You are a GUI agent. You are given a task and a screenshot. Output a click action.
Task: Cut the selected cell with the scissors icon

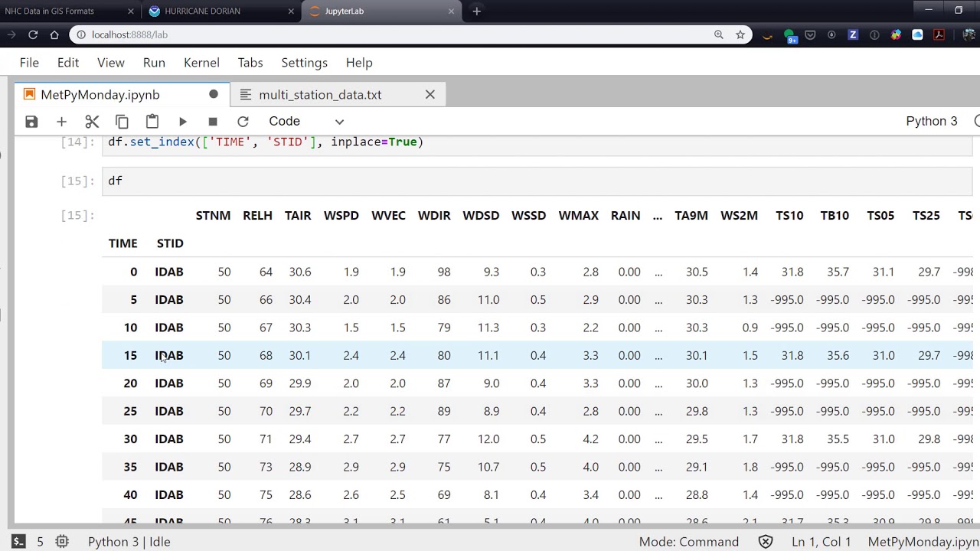[92, 122]
